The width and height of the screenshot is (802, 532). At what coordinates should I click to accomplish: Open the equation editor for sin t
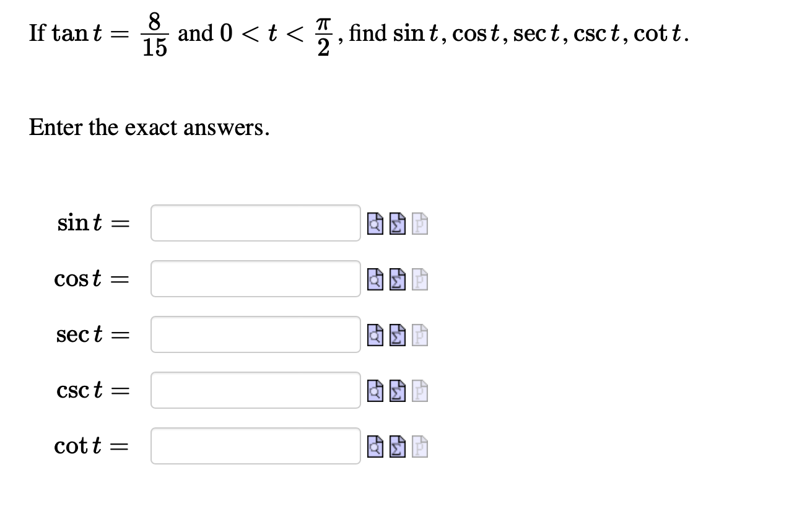click(x=398, y=224)
